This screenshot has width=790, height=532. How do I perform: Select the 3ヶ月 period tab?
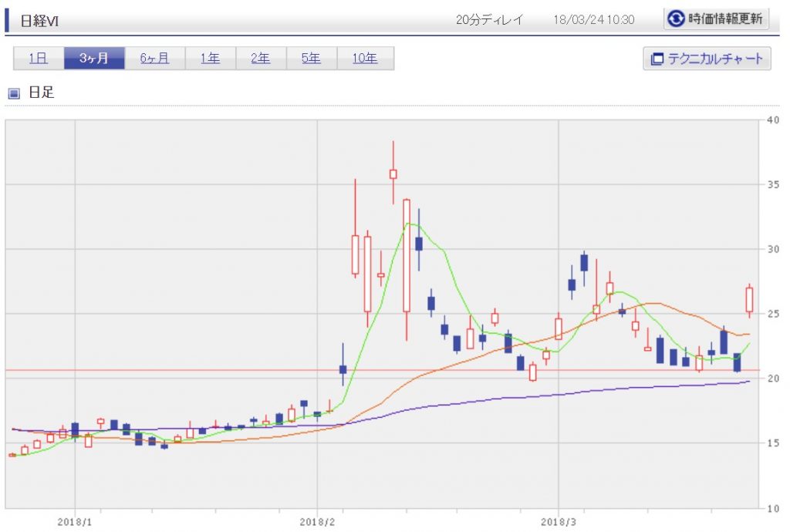point(94,59)
